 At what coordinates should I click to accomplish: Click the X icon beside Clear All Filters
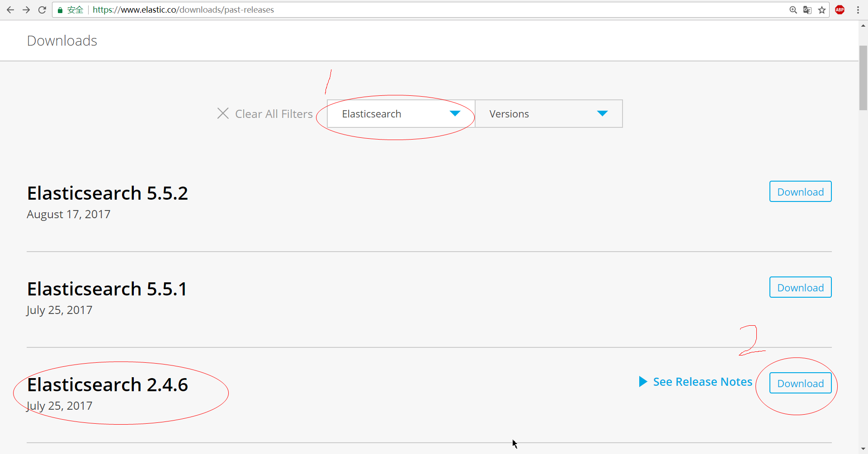pyautogui.click(x=223, y=113)
